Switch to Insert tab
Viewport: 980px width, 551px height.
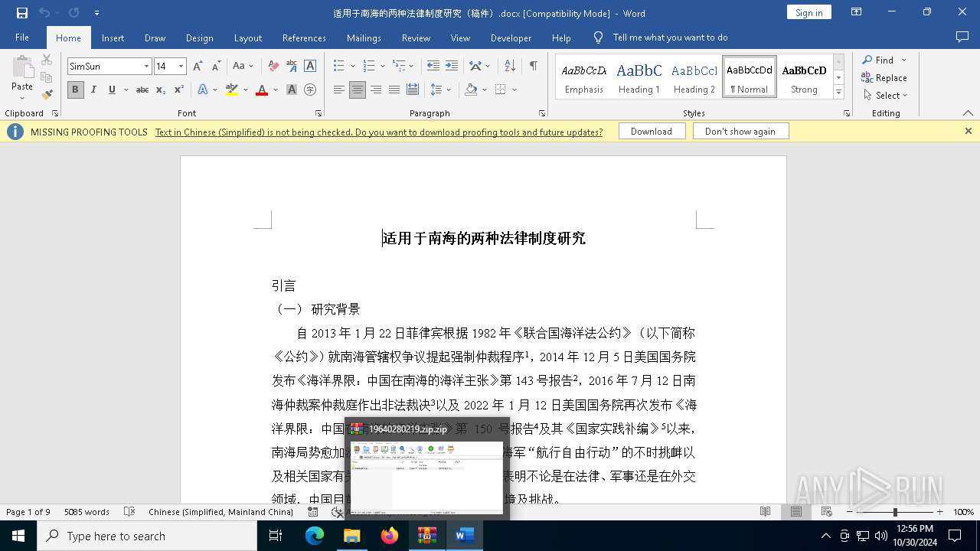coord(113,37)
